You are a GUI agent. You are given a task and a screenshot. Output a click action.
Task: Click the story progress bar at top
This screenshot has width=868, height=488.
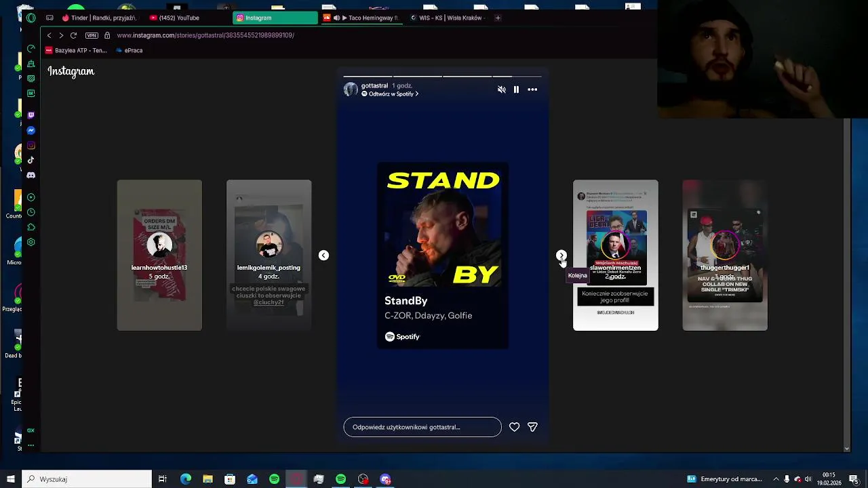point(442,77)
